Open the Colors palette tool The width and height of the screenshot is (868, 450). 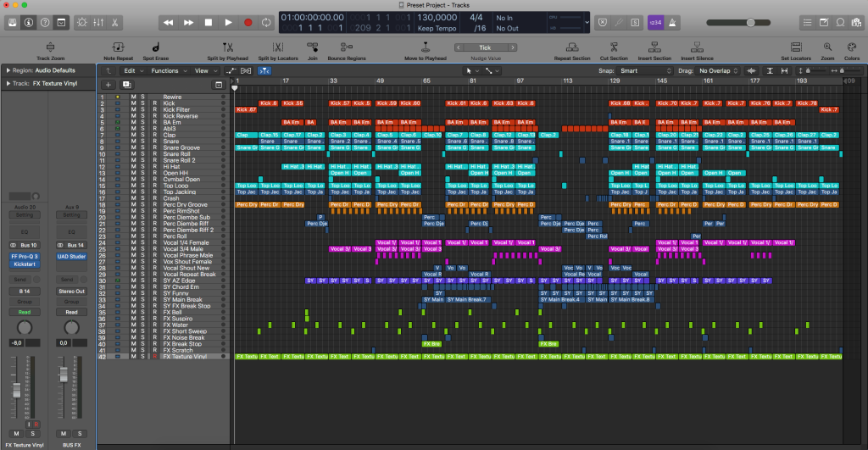[852, 51]
